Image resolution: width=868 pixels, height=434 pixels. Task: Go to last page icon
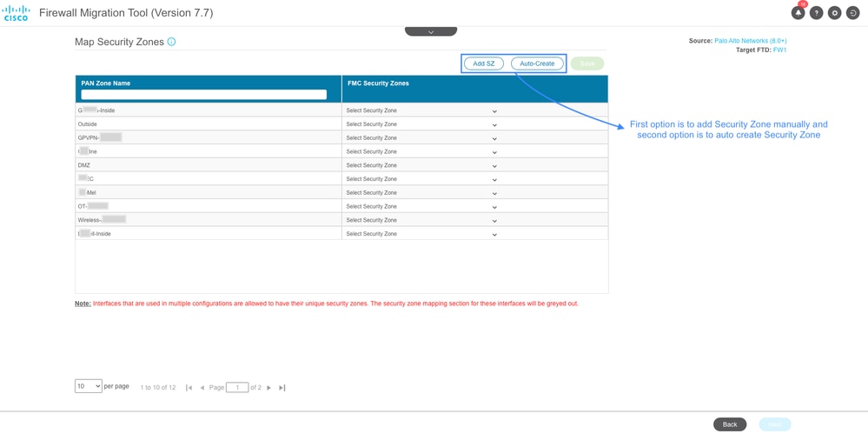[282, 387]
